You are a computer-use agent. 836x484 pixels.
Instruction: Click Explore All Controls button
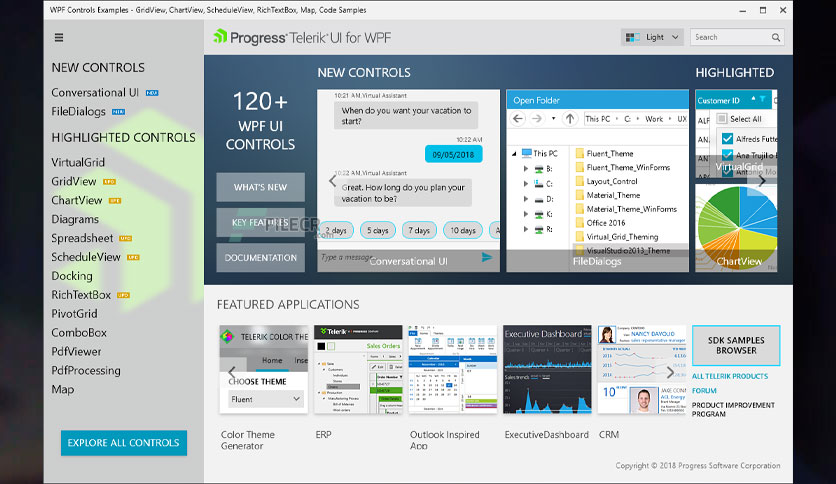point(124,443)
